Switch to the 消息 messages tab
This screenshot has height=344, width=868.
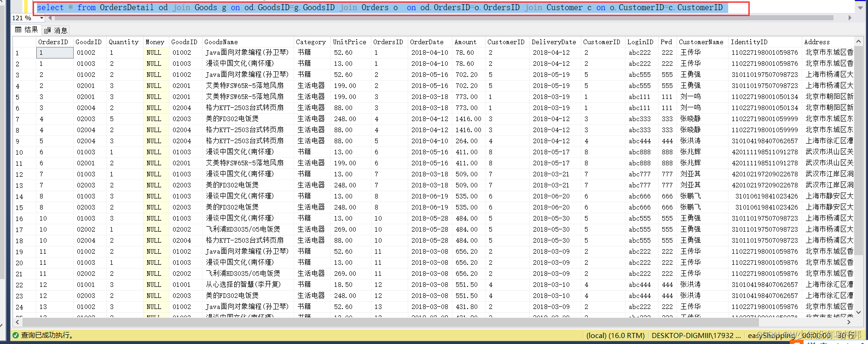pos(56,30)
